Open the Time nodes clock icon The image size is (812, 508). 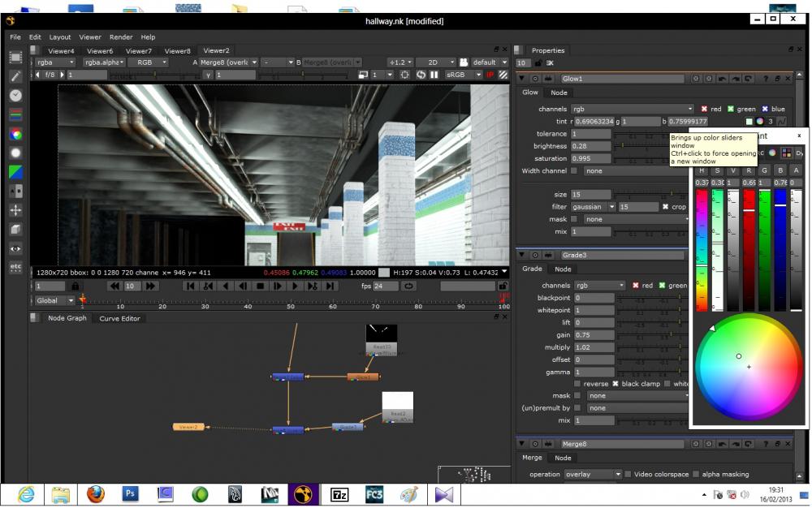point(15,95)
